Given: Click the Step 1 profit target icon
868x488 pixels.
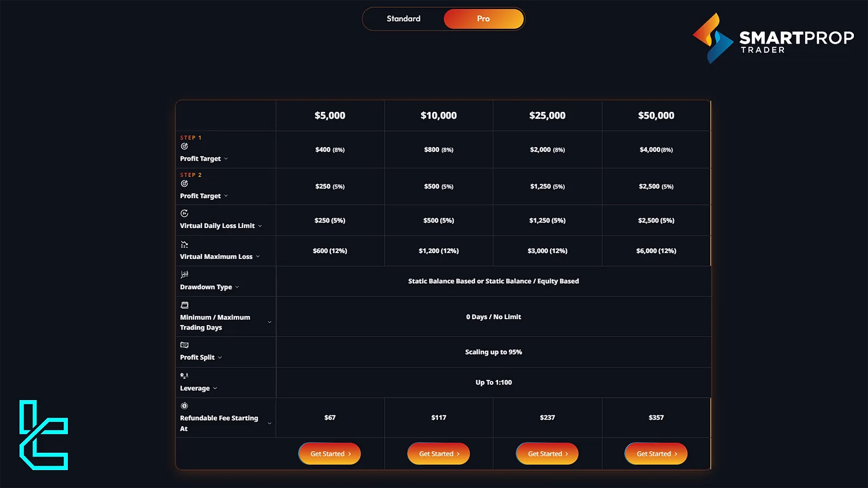Looking at the screenshot, I should (x=184, y=146).
